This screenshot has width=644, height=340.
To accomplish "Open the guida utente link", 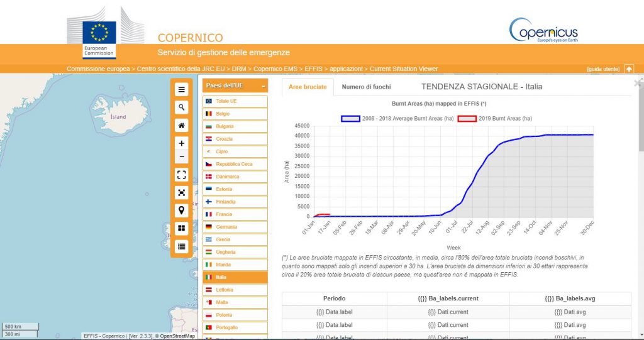I will [x=602, y=69].
